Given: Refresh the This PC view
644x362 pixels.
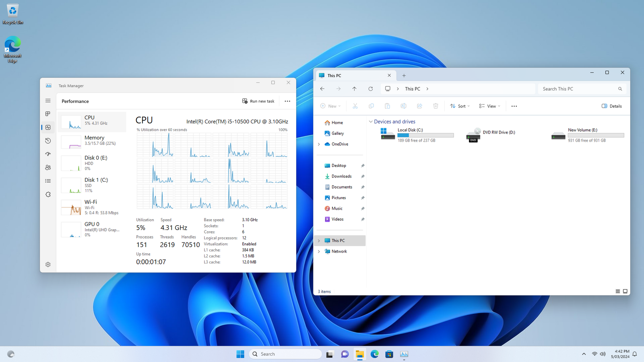Looking at the screenshot, I should pos(371,89).
